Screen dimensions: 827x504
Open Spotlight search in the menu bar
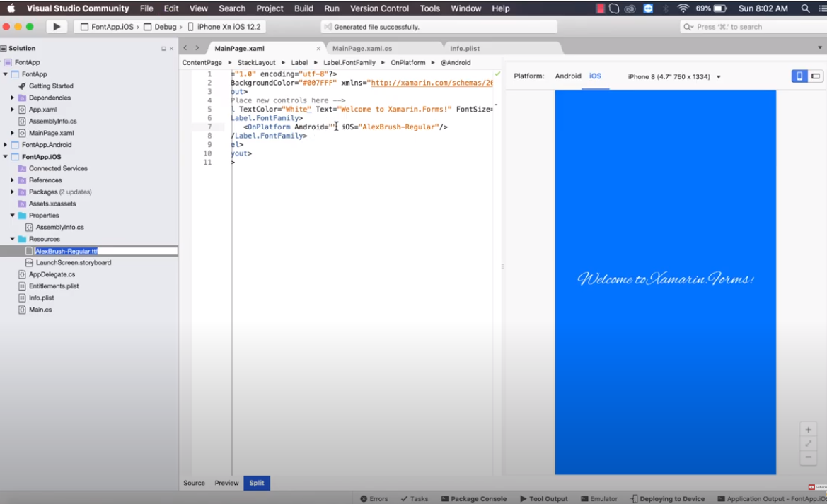[x=805, y=8]
